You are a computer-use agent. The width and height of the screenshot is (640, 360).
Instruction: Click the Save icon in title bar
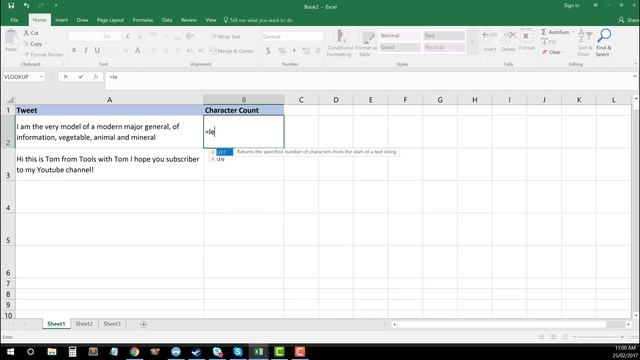11,6
